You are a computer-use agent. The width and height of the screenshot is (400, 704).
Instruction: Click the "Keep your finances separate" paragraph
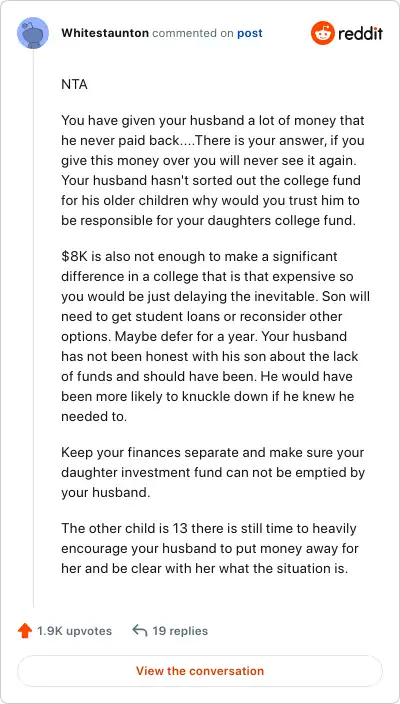pos(213,472)
